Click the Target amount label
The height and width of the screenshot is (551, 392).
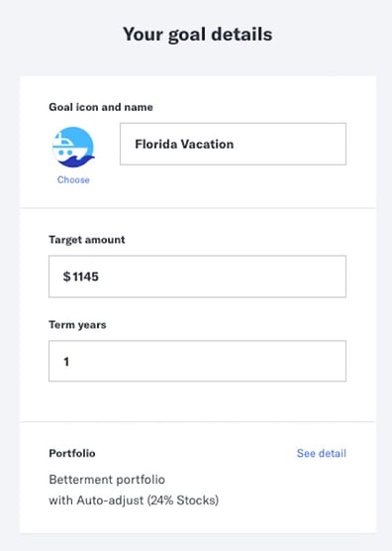[87, 240]
